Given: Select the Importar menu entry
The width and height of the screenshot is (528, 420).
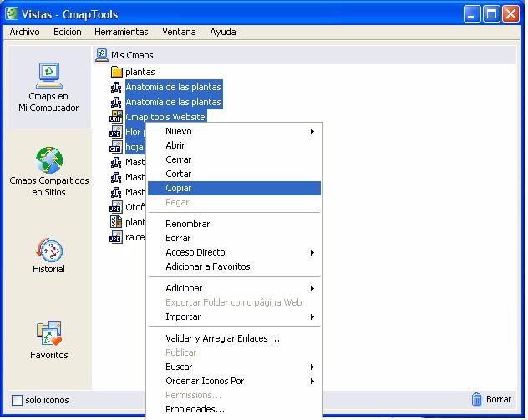Looking at the screenshot, I should [x=235, y=316].
